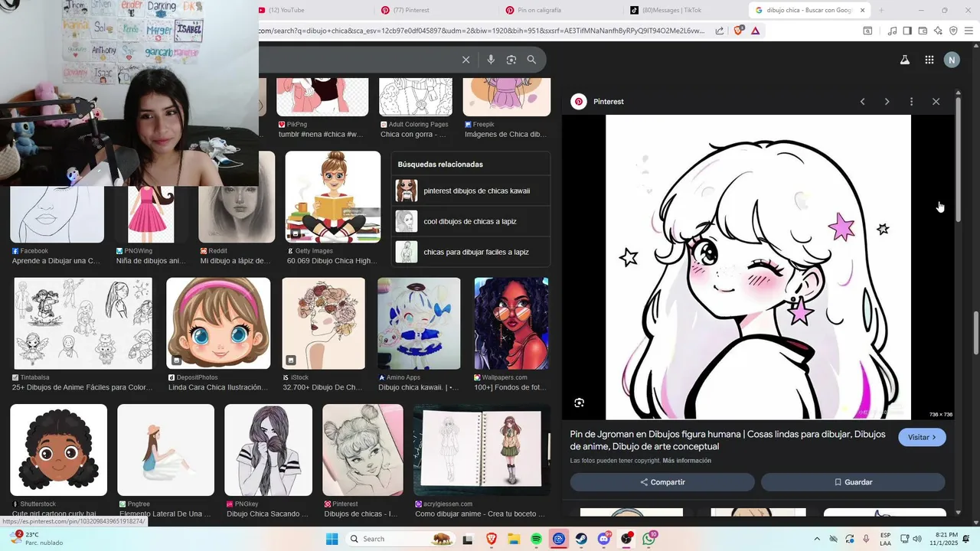Click the tab search icon in toolbar
This screenshot has height=551, width=980.
point(867,31)
